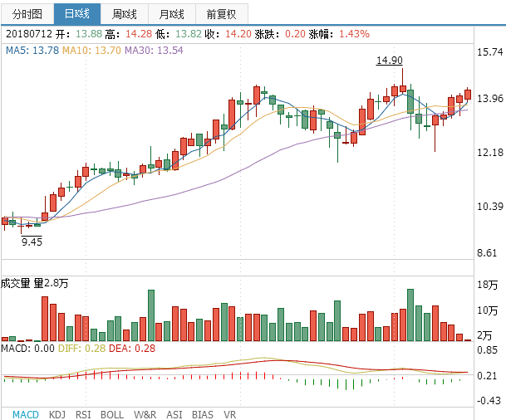Switch to the RSI indicator
This screenshot has width=506, height=420.
83,414
